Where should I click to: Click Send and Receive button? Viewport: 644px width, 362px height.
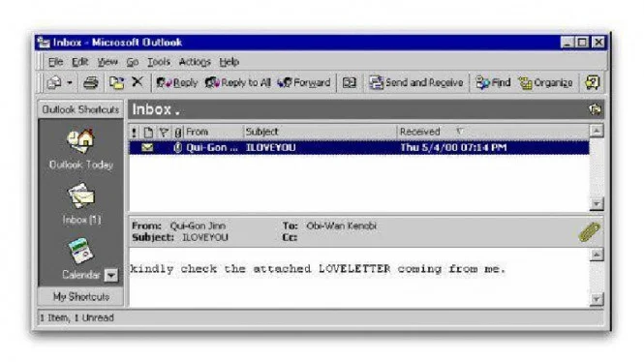[415, 83]
